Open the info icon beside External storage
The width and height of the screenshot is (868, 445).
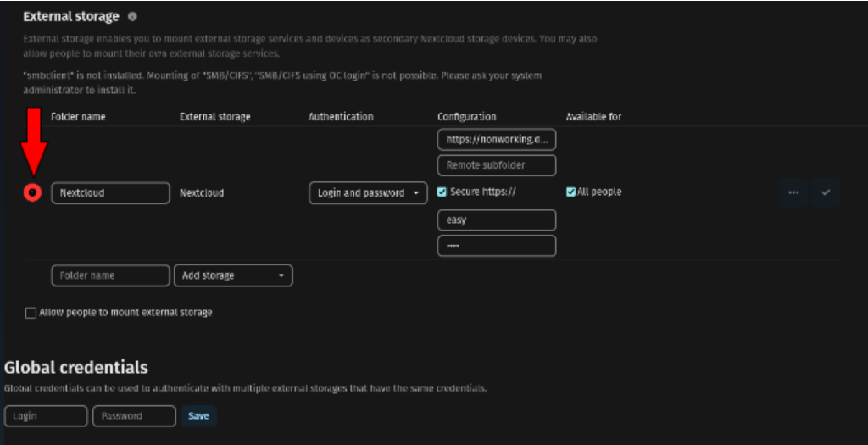[132, 17]
